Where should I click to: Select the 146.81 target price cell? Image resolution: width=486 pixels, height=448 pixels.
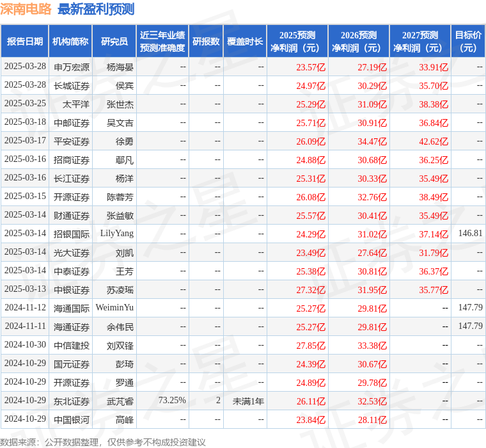pyautogui.click(x=470, y=234)
